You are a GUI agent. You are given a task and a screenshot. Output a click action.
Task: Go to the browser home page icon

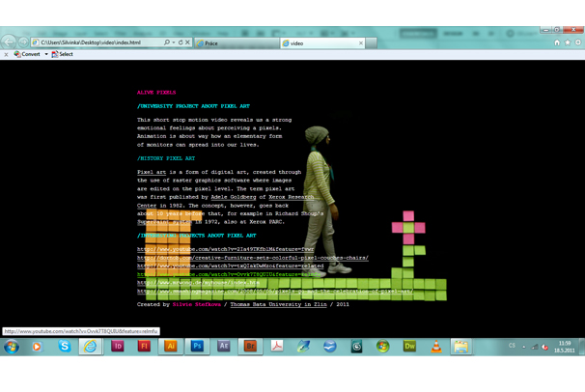[557, 42]
